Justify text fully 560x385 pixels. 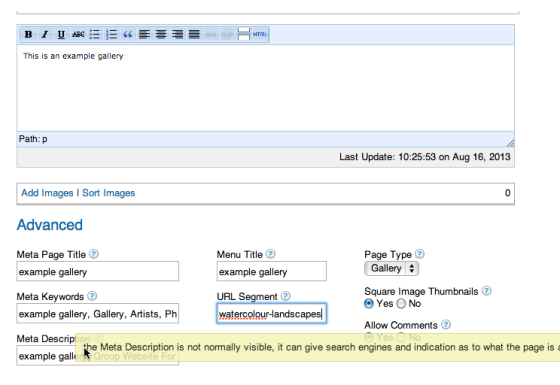pyautogui.click(x=194, y=34)
